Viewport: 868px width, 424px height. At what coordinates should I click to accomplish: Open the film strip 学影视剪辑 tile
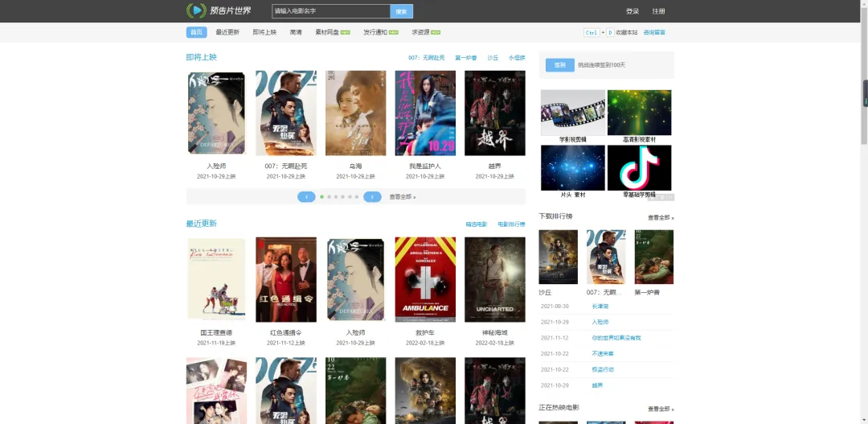pyautogui.click(x=572, y=113)
